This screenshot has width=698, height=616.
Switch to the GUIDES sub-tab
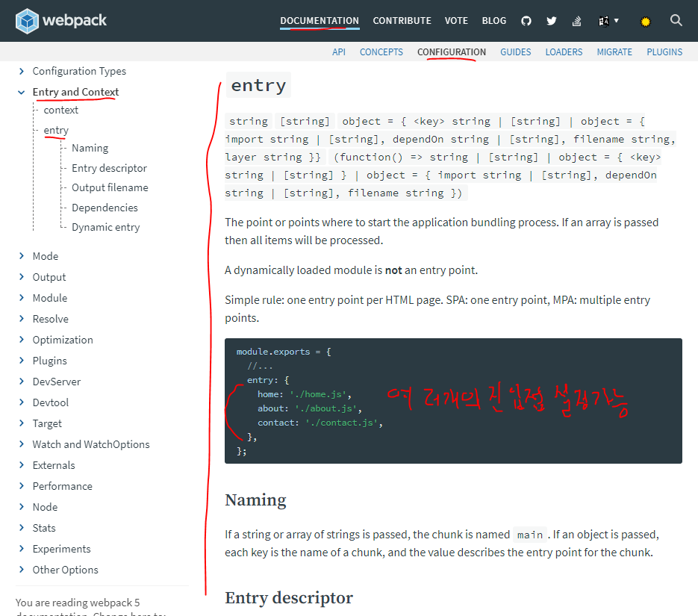click(516, 52)
